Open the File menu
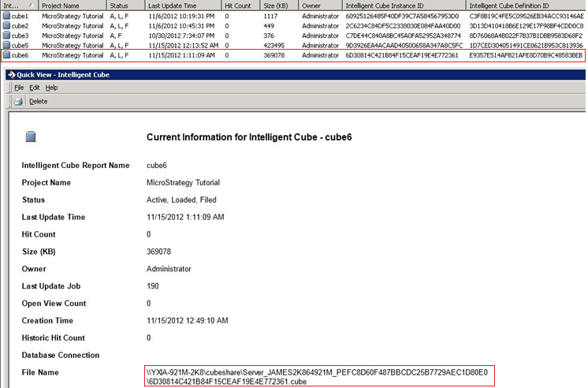588x388 pixels. pyautogui.click(x=19, y=88)
